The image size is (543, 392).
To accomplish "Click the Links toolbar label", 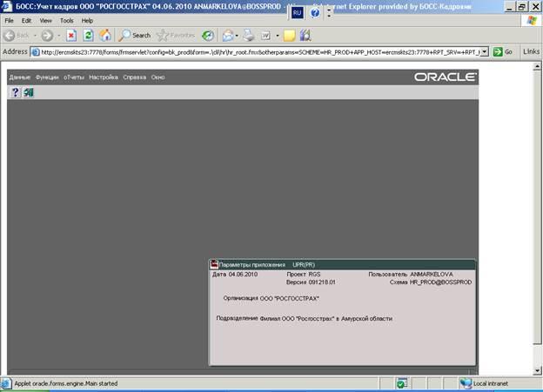I will click(531, 52).
